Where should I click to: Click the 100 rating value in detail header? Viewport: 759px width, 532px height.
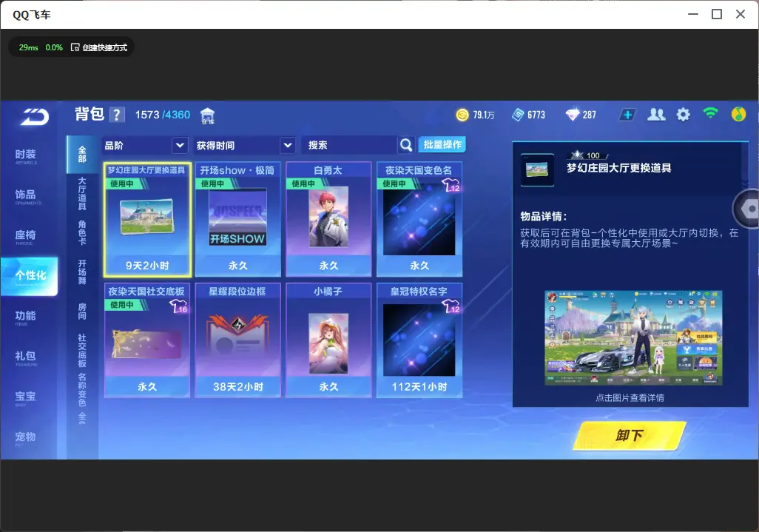(x=593, y=155)
